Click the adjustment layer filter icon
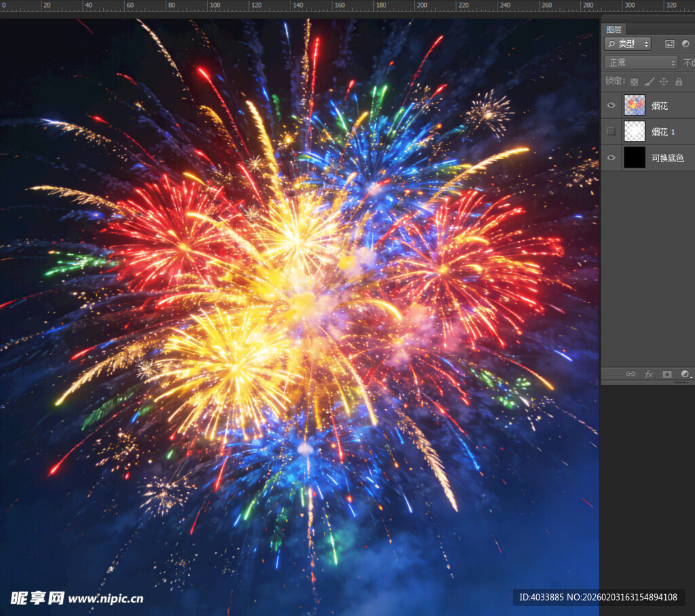695x616 pixels. pos(685,43)
